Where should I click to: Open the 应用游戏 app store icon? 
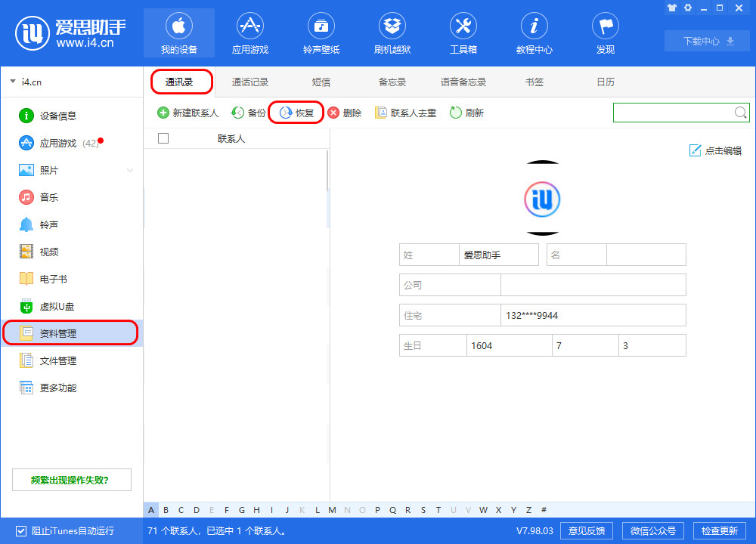(250, 26)
